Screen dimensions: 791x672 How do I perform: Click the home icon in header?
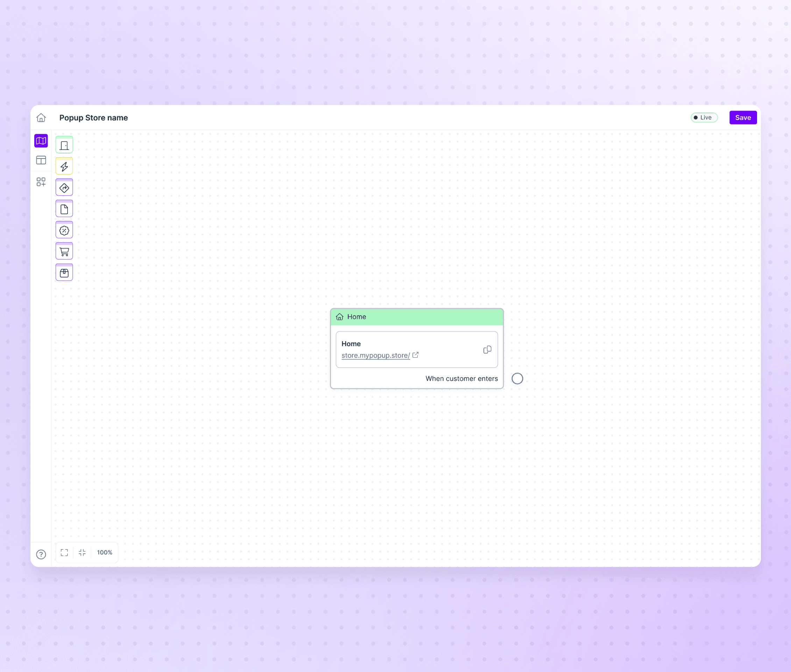(41, 118)
